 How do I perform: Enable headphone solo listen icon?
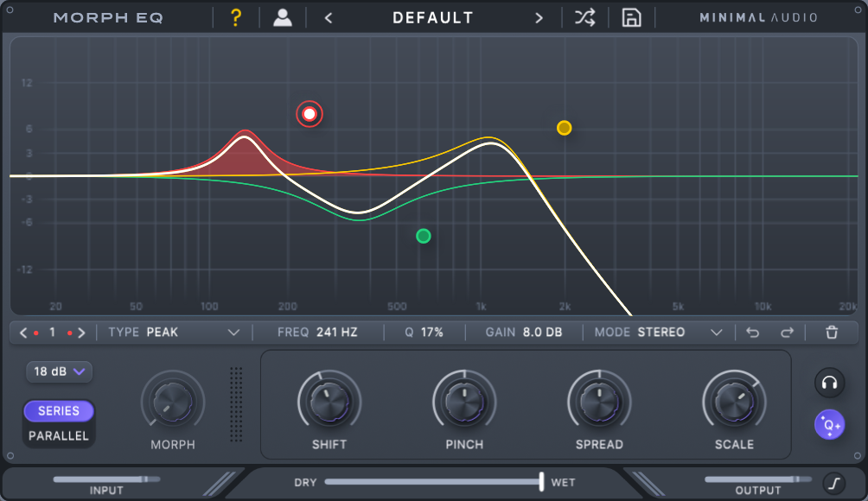click(x=829, y=383)
